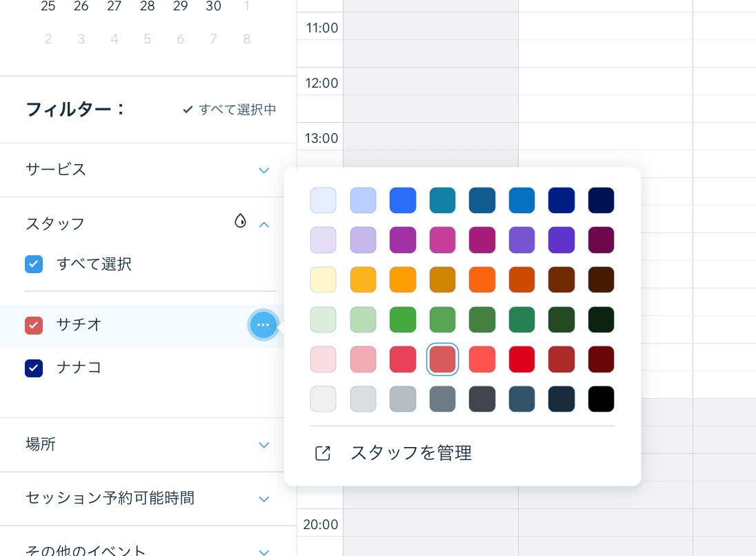
Task: Select the indigo violet swatch in purple row
Action: click(x=561, y=240)
